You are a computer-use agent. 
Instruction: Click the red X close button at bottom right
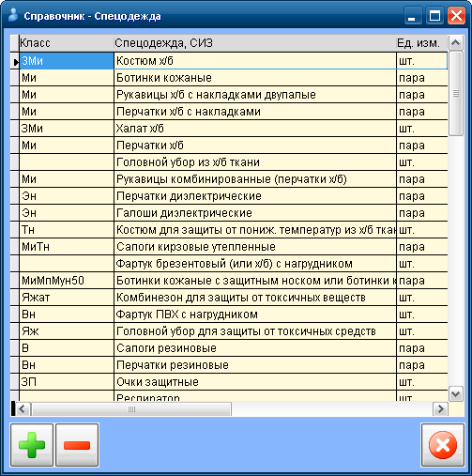point(443,445)
